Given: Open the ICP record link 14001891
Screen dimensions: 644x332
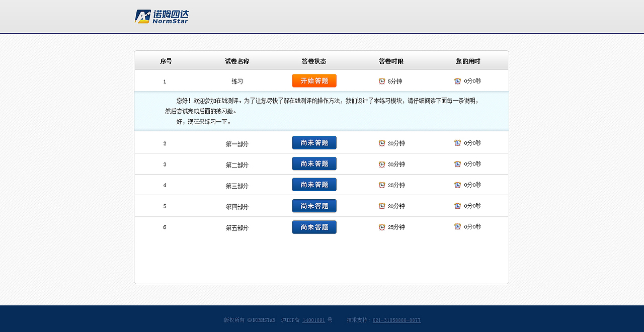Looking at the screenshot, I should (x=313, y=320).
